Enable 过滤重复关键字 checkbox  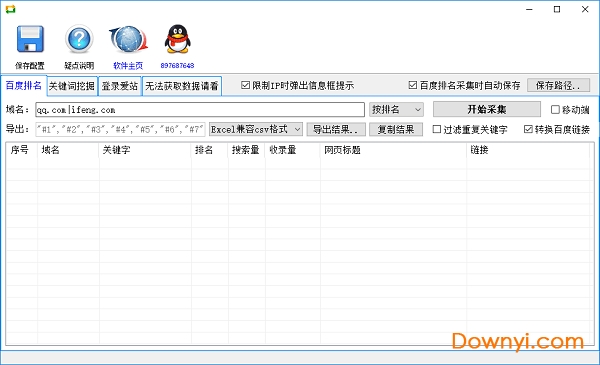pyautogui.click(x=437, y=129)
